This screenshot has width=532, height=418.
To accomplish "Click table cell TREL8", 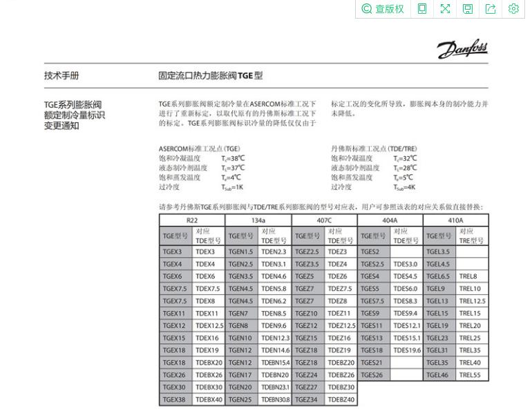I will coord(472,276).
